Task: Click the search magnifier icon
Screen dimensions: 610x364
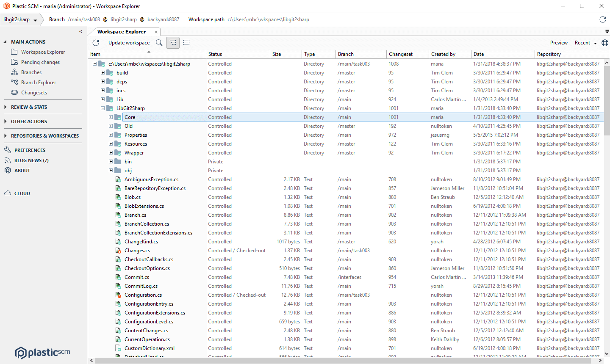Action: [159, 43]
